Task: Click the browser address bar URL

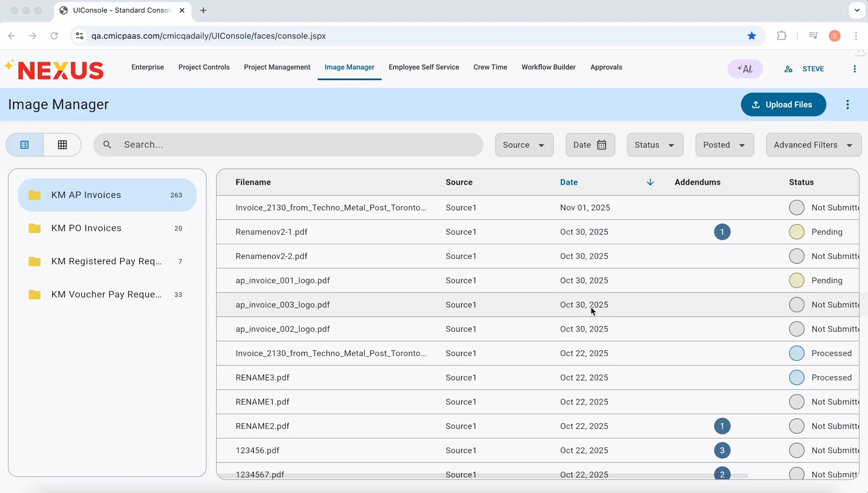Action: 208,36
